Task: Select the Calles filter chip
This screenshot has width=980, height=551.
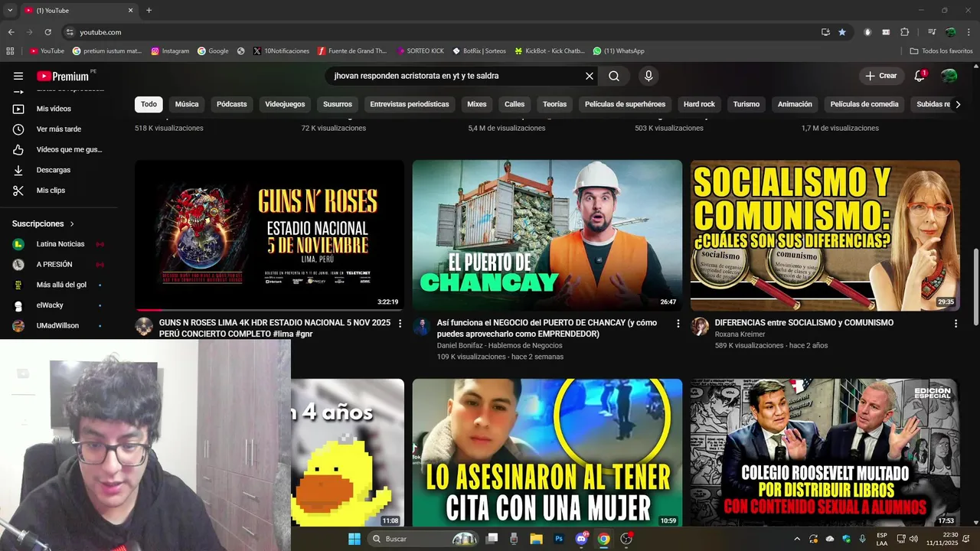Action: (514, 104)
